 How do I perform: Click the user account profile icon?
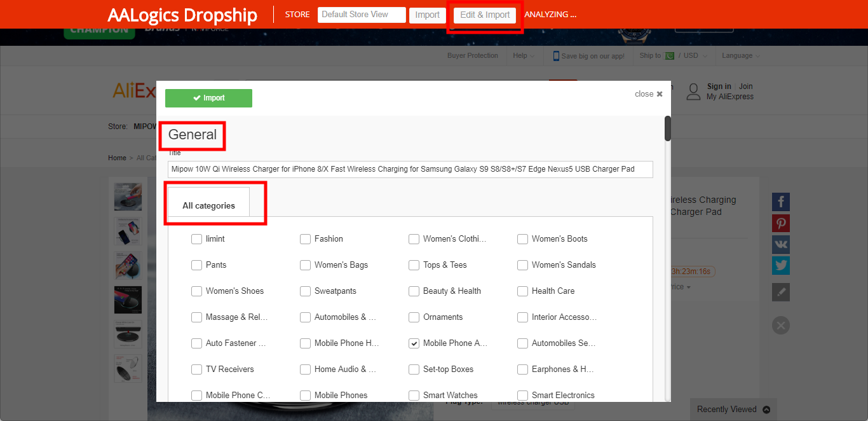[x=693, y=92]
